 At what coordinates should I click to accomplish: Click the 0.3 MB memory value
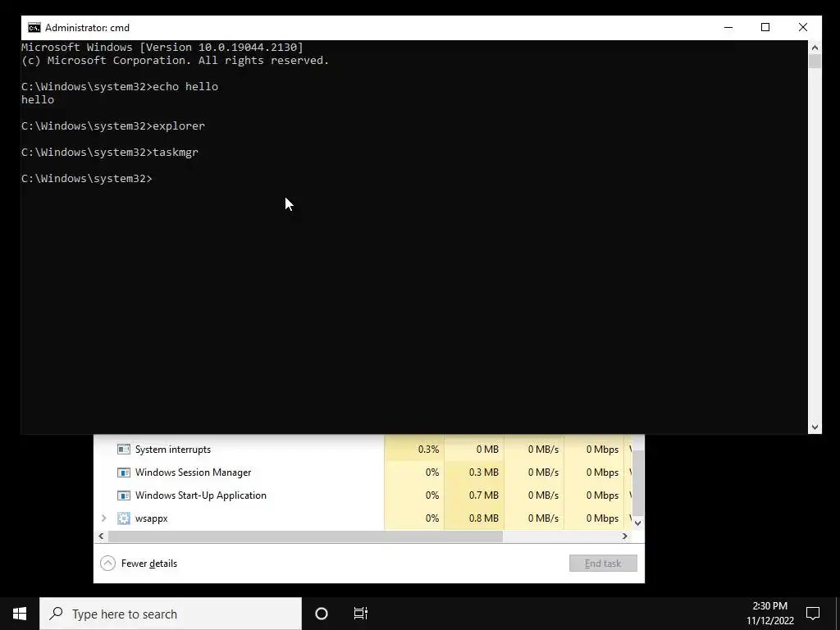484,472
